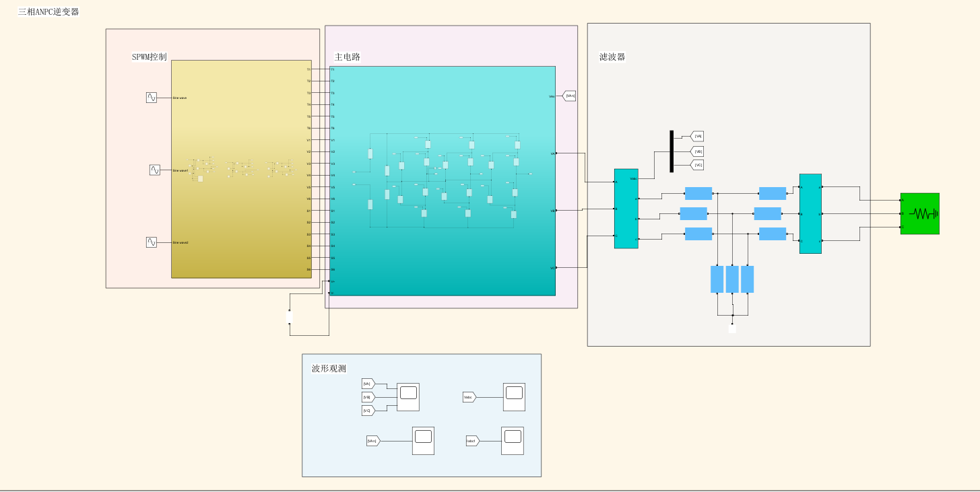Image resolution: width=980 pixels, height=492 pixels.
Task: Select the Sine wave2 source block
Action: (x=151, y=242)
